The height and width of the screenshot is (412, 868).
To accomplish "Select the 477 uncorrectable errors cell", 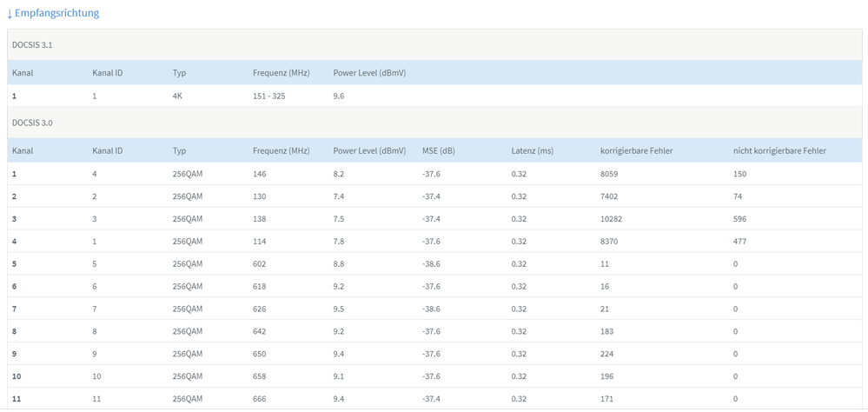I will 740,241.
